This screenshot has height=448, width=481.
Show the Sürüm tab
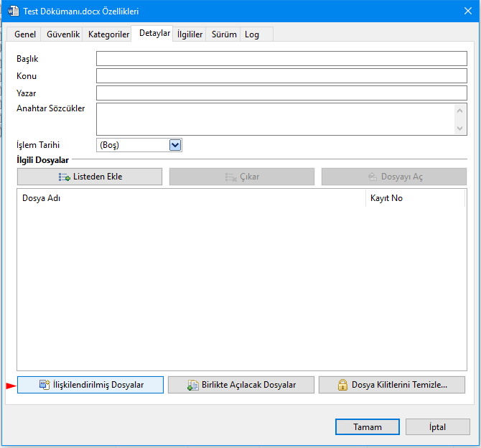click(x=224, y=34)
